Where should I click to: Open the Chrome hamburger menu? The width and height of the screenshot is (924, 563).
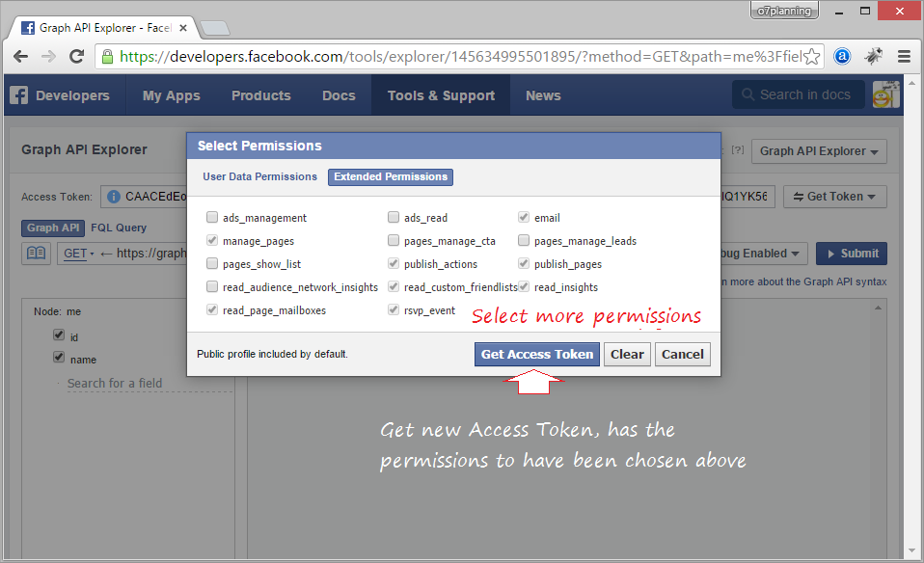pos(904,57)
